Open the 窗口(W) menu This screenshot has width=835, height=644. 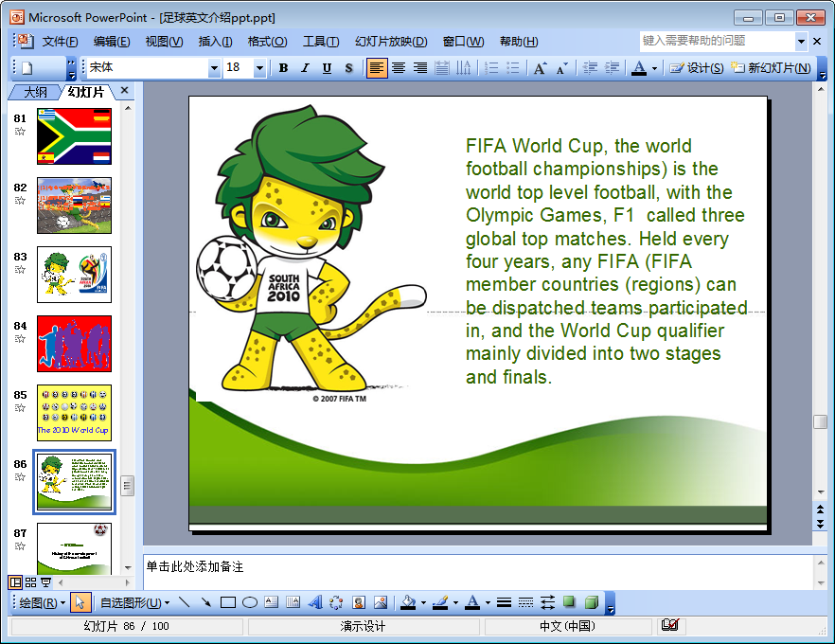[463, 42]
